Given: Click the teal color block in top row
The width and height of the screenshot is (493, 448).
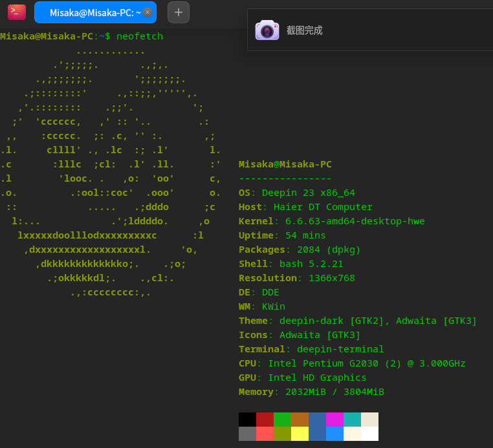Looking at the screenshot, I should (x=352, y=420).
